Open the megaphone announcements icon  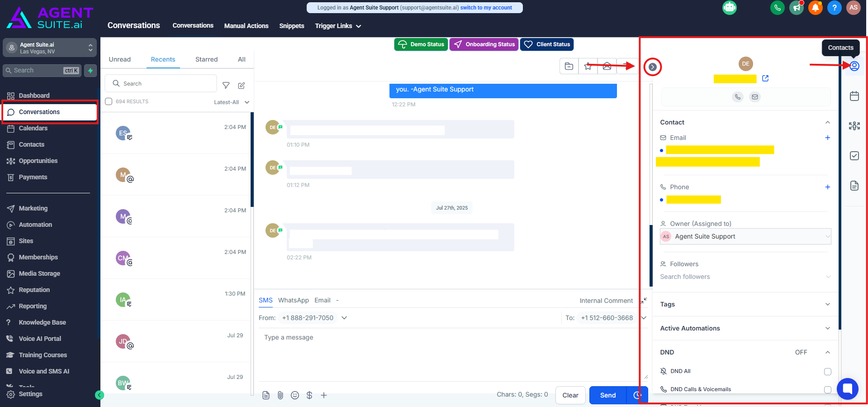tap(797, 8)
